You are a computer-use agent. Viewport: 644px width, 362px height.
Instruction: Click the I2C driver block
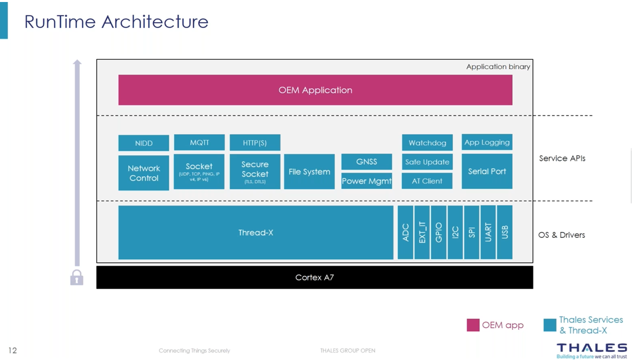(455, 232)
